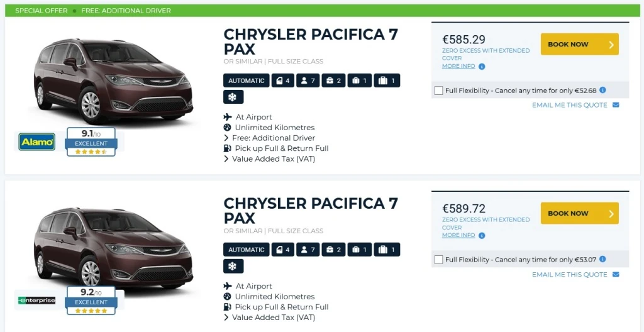Click info icon beside Alamo's More Info link

pos(482,67)
